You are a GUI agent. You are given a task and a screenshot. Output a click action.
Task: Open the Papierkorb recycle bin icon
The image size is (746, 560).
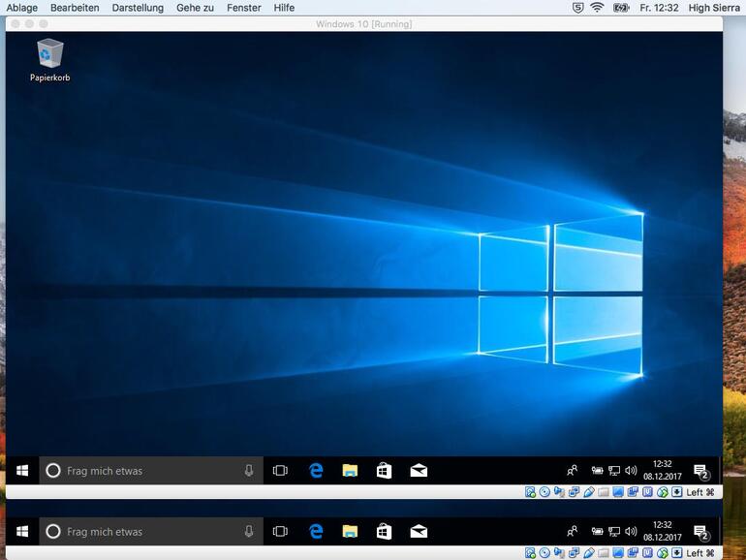pos(49,60)
